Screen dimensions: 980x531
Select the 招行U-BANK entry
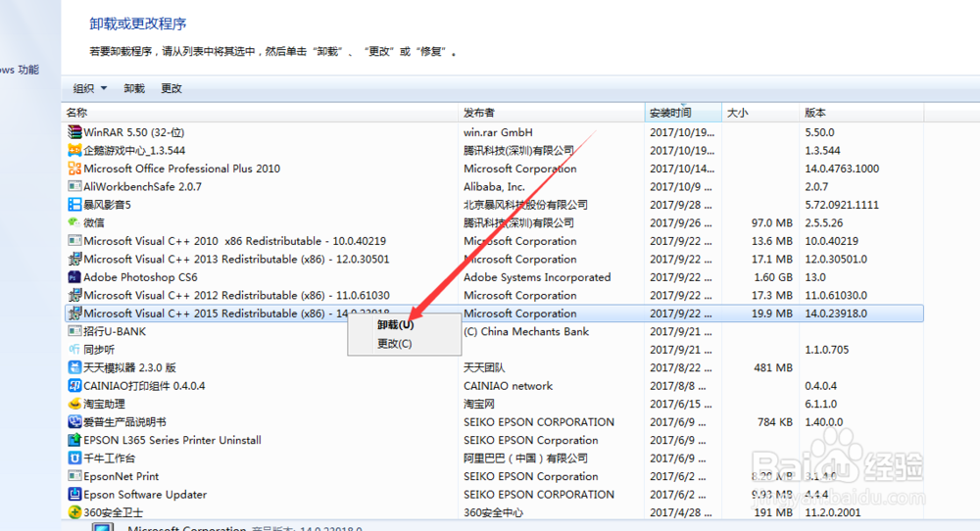point(115,332)
